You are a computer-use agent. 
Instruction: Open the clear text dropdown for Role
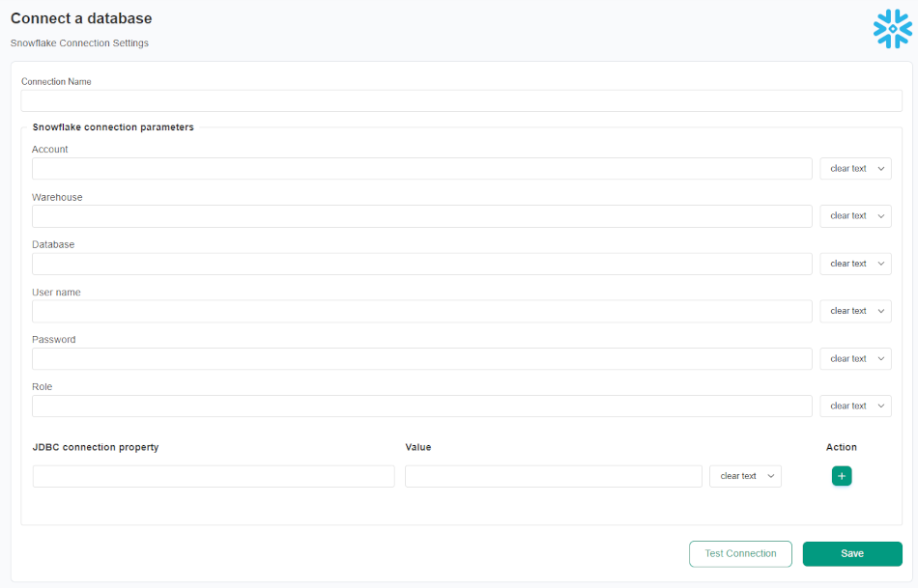coord(855,406)
